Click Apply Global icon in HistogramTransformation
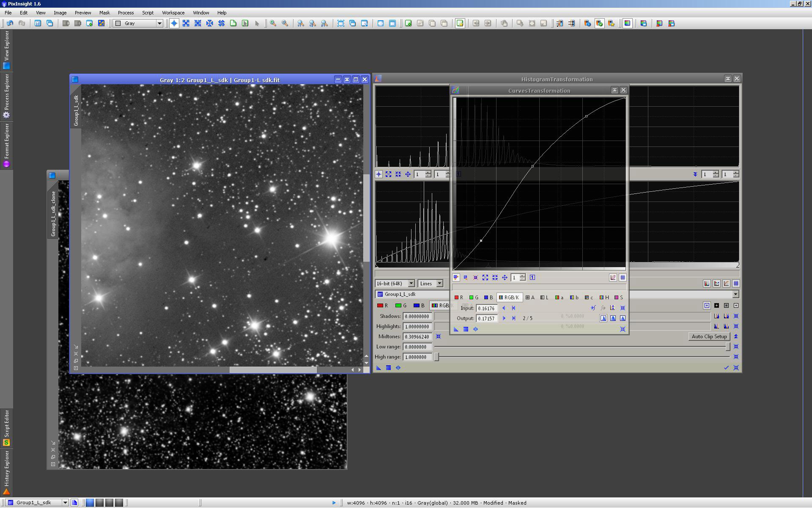This screenshot has height=508, width=812. [x=398, y=368]
